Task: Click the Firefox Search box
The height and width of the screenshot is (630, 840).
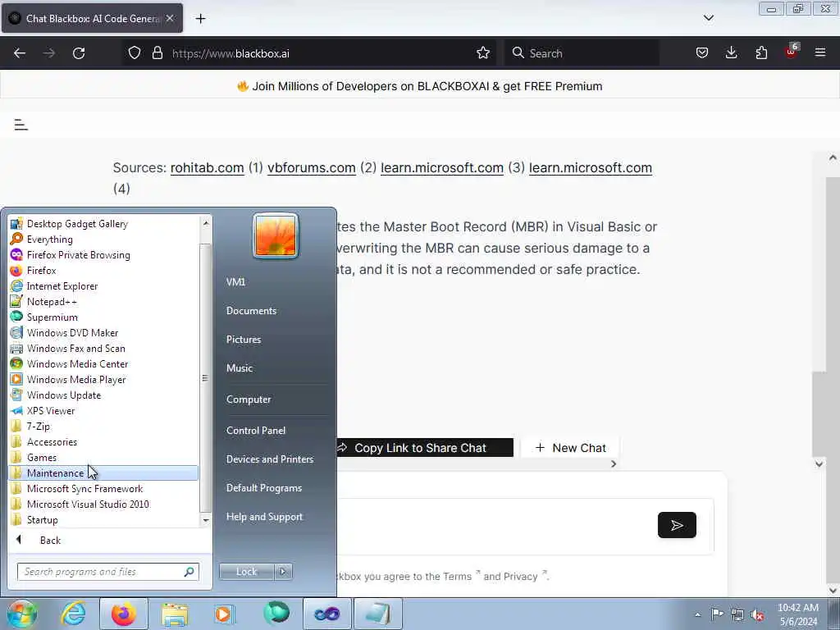Action: tap(582, 53)
